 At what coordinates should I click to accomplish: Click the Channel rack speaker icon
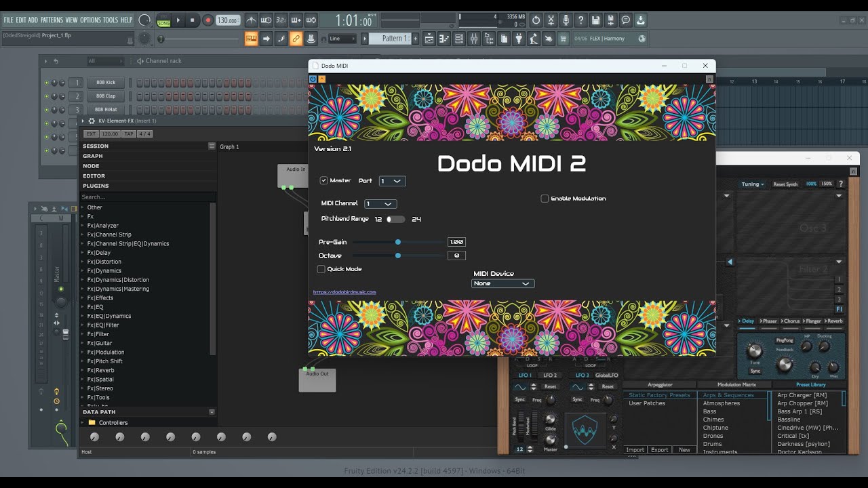pyautogui.click(x=140, y=61)
